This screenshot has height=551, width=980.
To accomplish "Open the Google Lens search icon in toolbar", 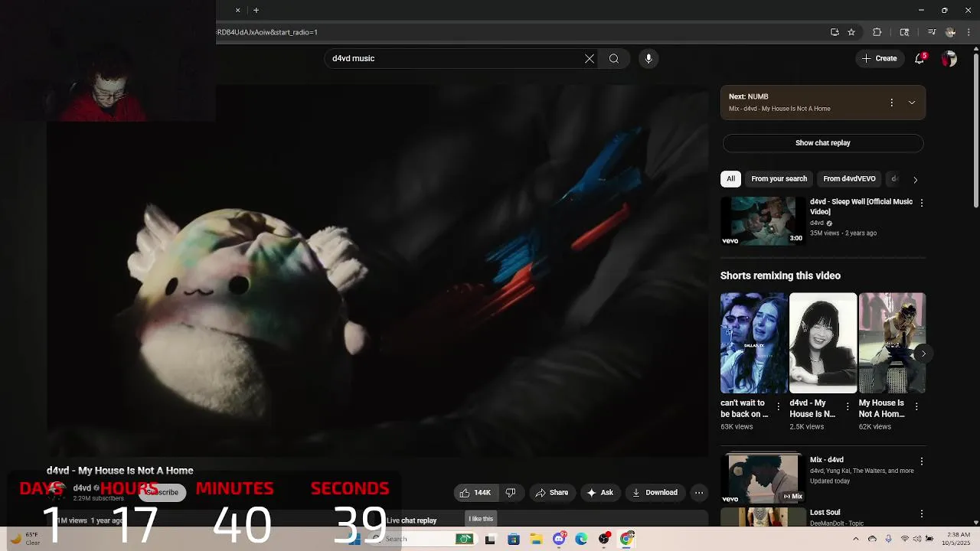I will pyautogui.click(x=904, y=32).
